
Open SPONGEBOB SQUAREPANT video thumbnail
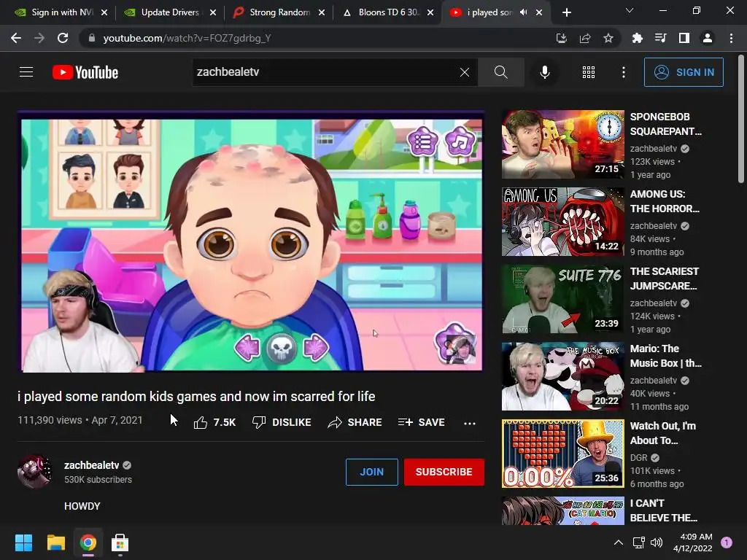(562, 144)
